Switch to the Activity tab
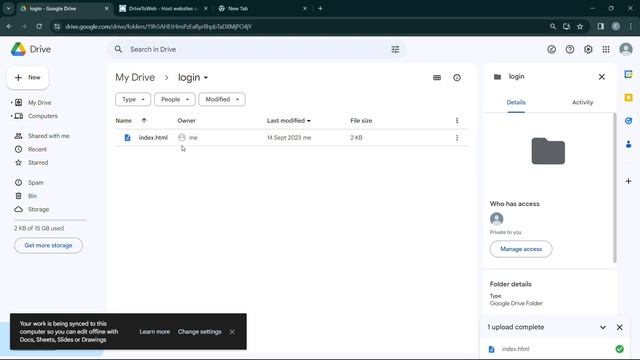 pyautogui.click(x=582, y=102)
